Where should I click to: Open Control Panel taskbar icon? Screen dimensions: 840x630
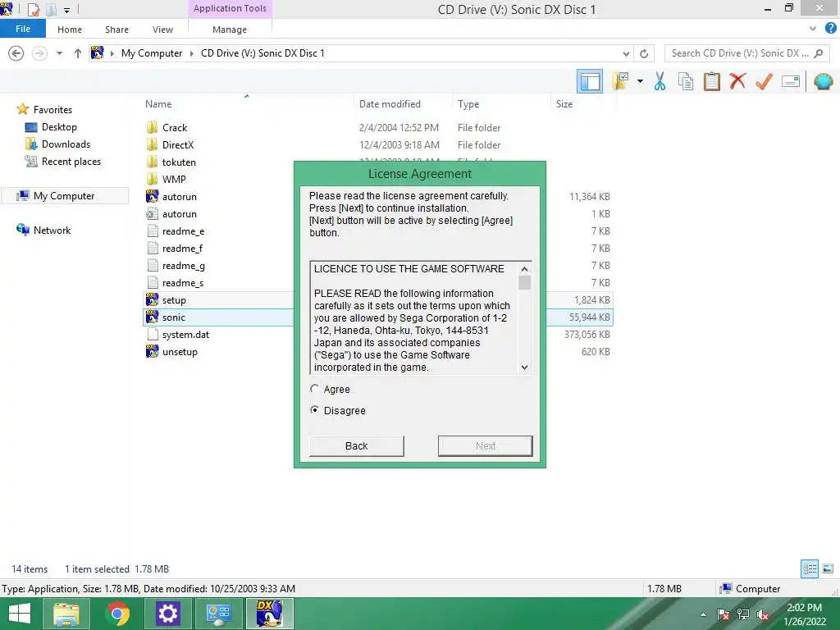click(x=218, y=614)
